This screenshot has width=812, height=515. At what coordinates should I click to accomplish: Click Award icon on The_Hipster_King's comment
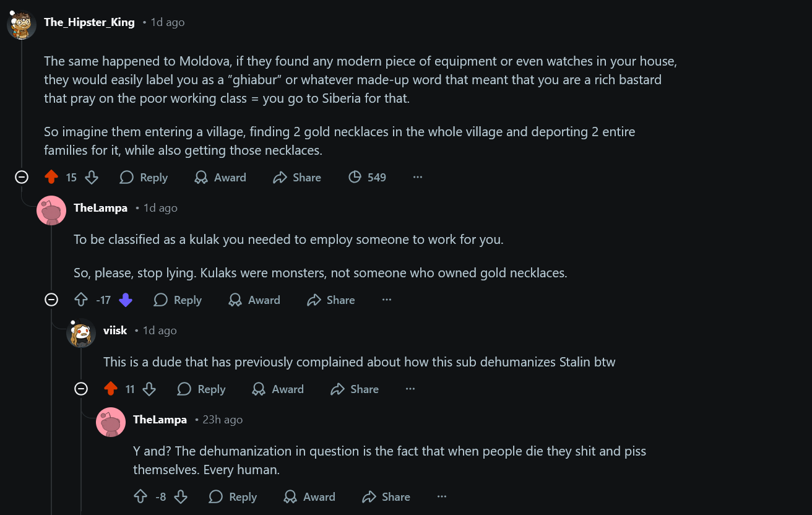[x=201, y=178]
